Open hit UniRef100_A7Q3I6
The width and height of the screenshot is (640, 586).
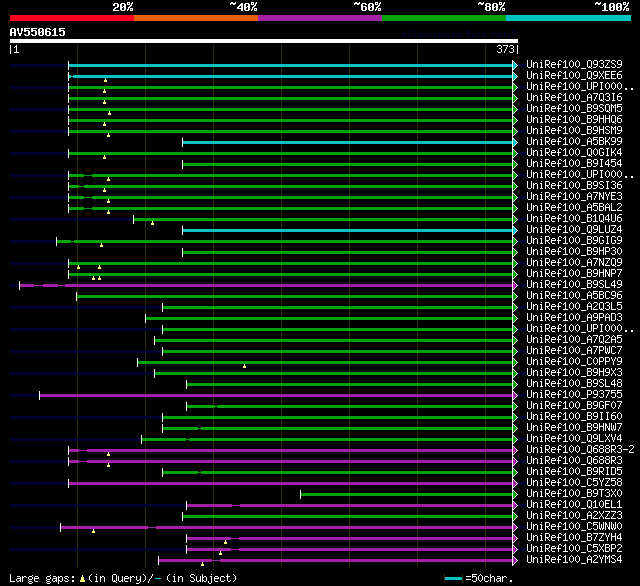574,98
